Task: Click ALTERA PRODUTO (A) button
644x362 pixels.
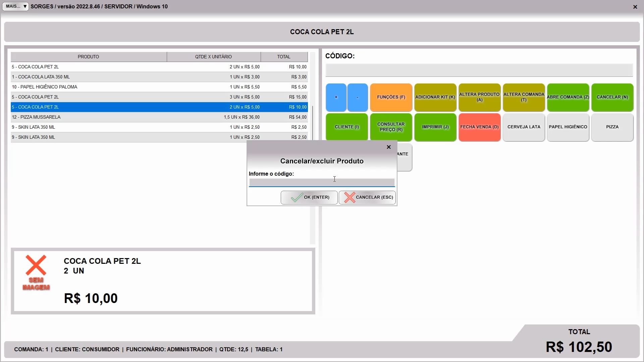Action: [479, 97]
